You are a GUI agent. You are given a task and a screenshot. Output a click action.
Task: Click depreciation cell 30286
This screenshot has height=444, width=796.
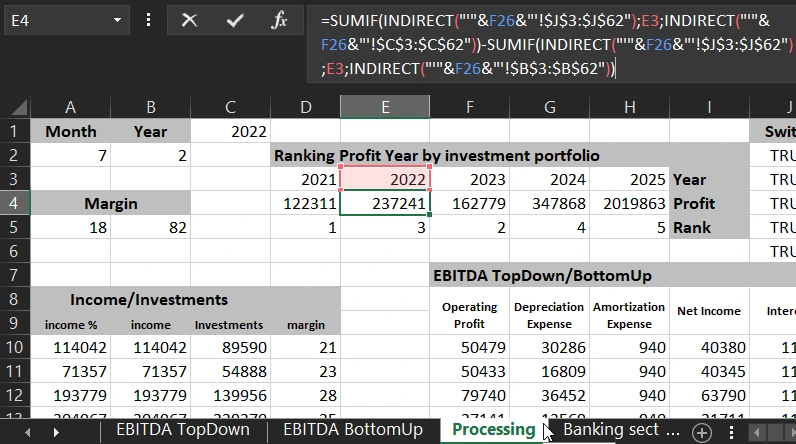pos(550,348)
